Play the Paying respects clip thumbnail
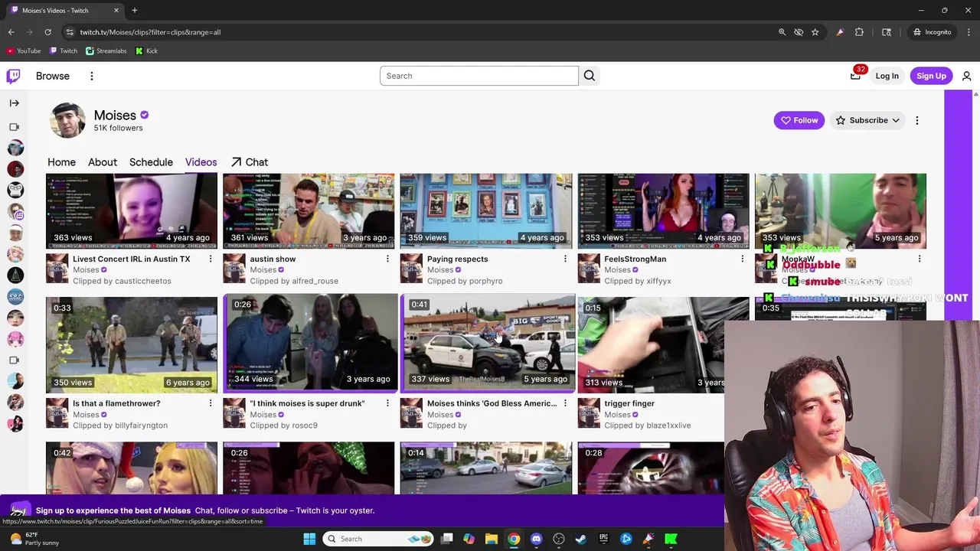The width and height of the screenshot is (980, 551). (486, 210)
